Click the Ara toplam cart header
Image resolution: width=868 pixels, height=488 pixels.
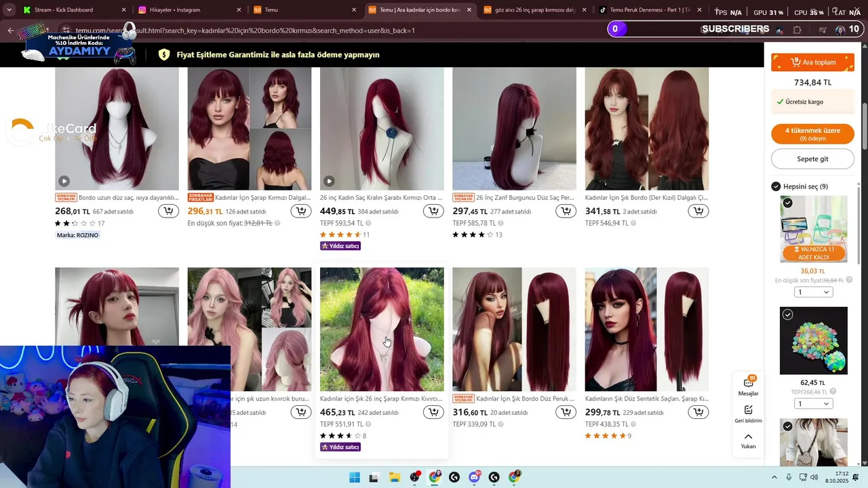pyautogui.click(x=812, y=62)
